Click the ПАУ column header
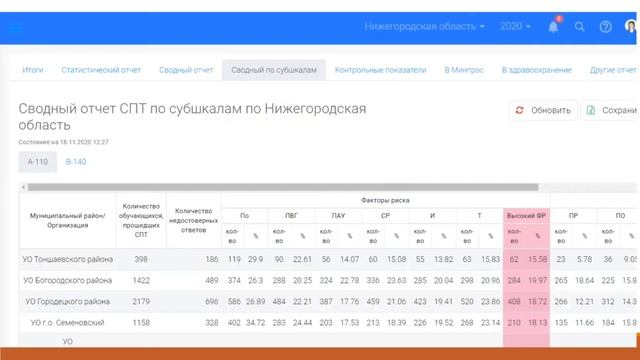The height and width of the screenshot is (360, 640). [x=338, y=216]
